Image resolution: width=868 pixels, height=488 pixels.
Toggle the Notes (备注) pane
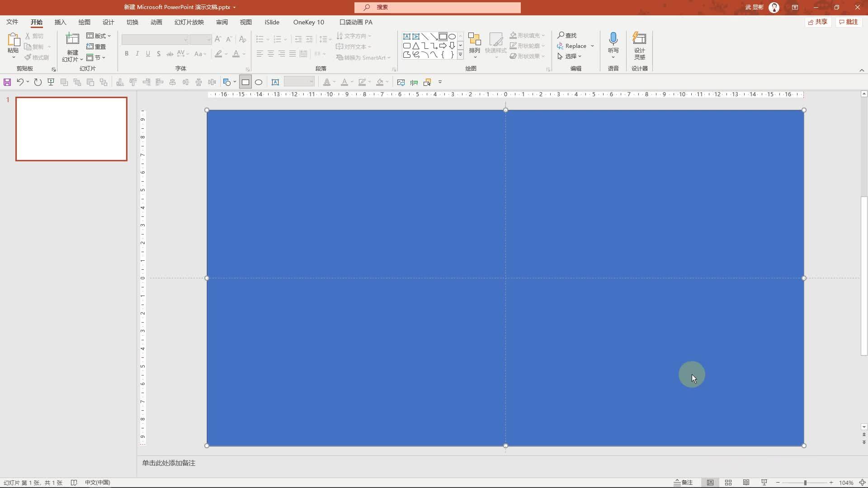click(x=683, y=483)
